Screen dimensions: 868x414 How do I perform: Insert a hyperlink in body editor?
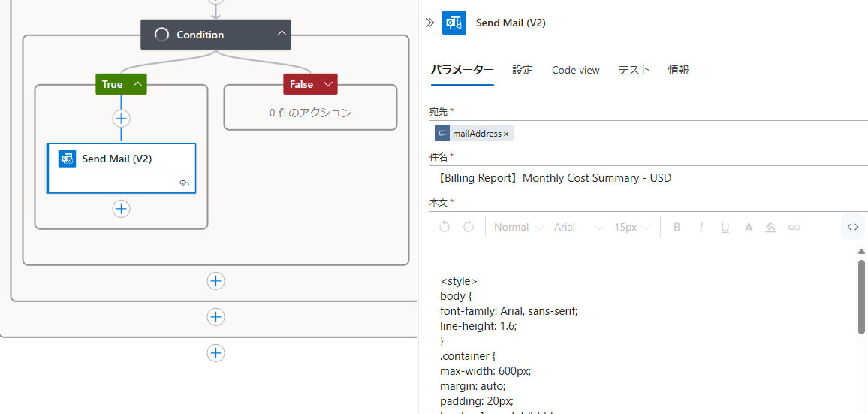(794, 227)
